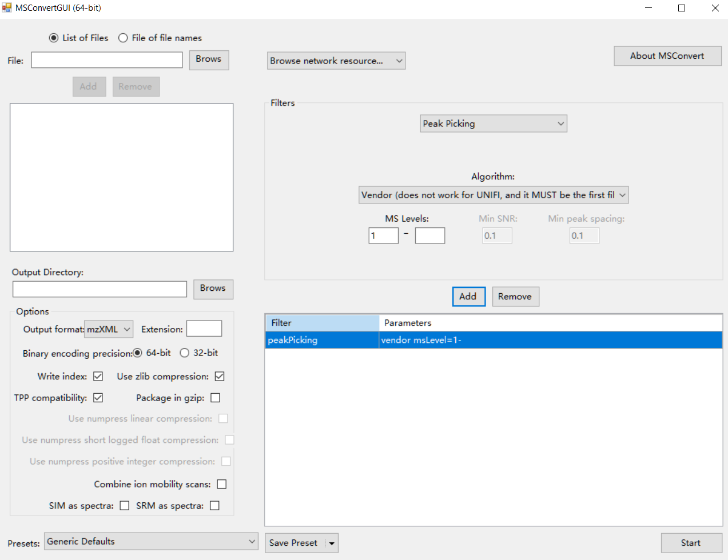The image size is (728, 560).
Task: Select the peakPicking filter row
Action: tap(494, 340)
